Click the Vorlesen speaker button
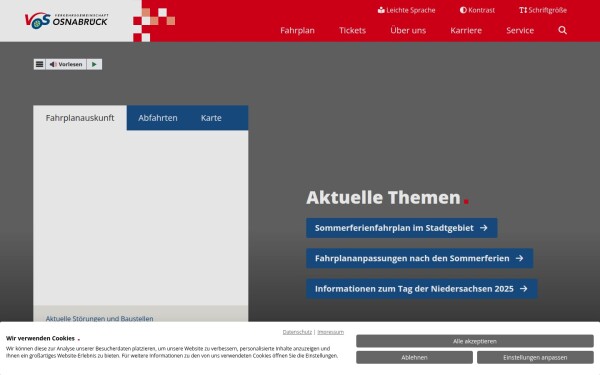 click(66, 64)
